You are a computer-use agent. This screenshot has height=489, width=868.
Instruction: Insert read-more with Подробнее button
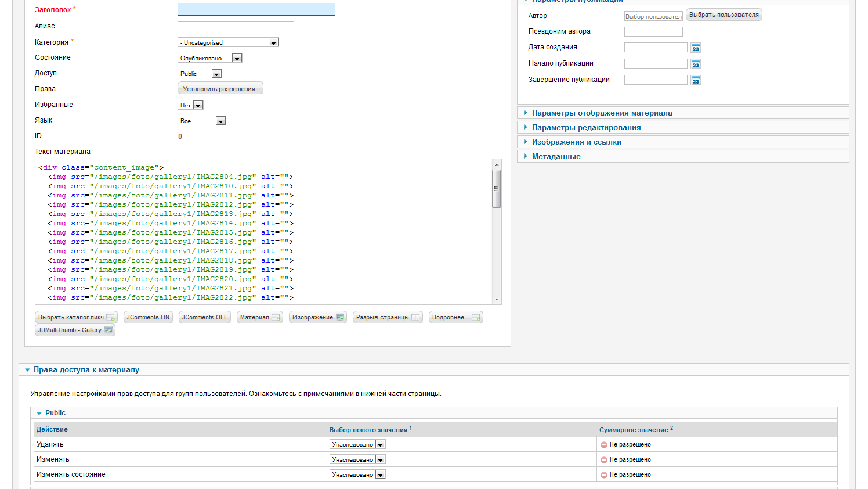(x=455, y=317)
